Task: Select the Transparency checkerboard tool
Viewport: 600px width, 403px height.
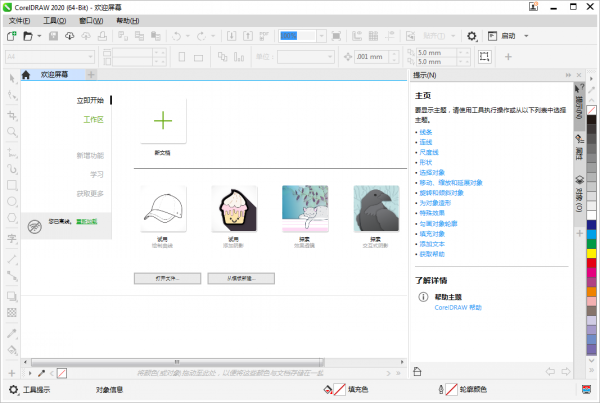Action: click(x=12, y=313)
